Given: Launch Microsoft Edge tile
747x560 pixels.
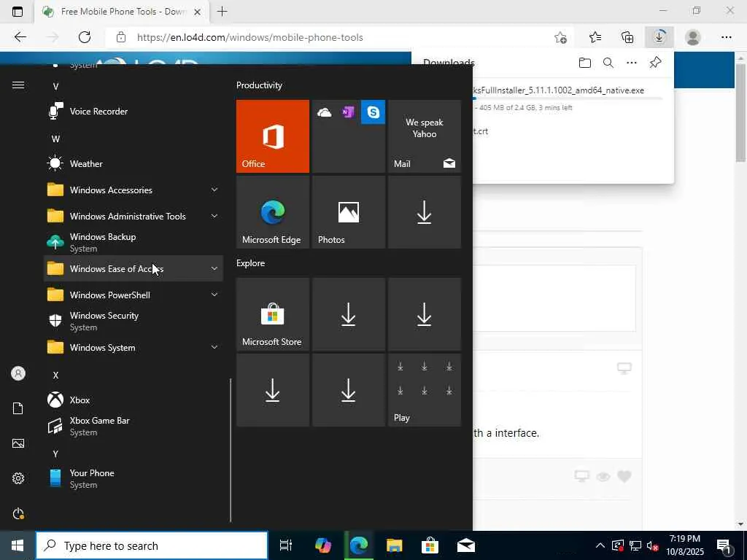Looking at the screenshot, I should tap(273, 212).
